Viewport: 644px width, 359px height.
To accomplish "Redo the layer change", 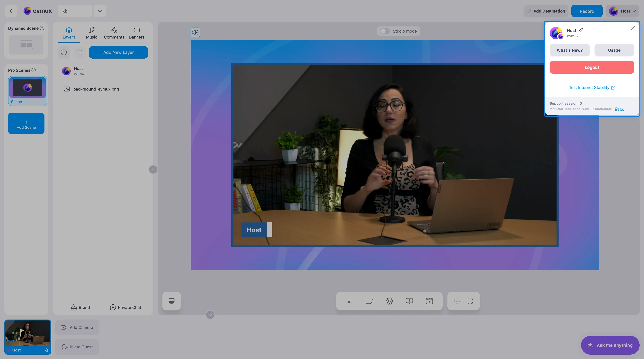I will click(x=80, y=52).
